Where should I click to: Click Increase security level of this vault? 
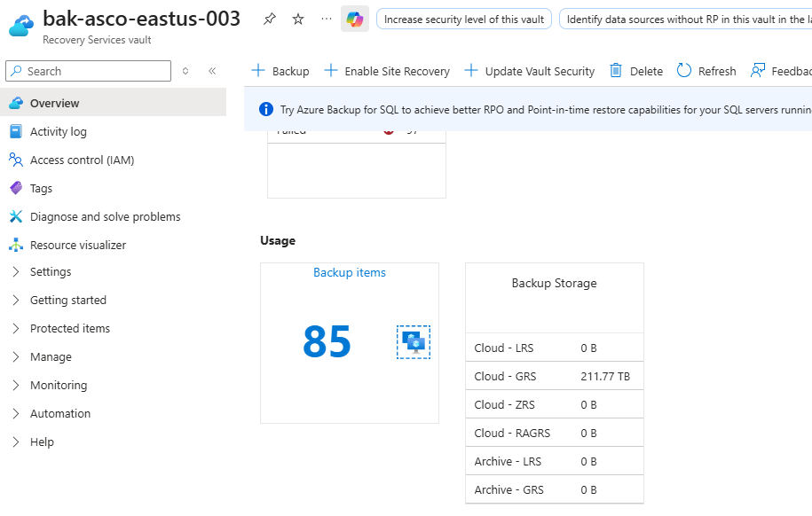[464, 20]
